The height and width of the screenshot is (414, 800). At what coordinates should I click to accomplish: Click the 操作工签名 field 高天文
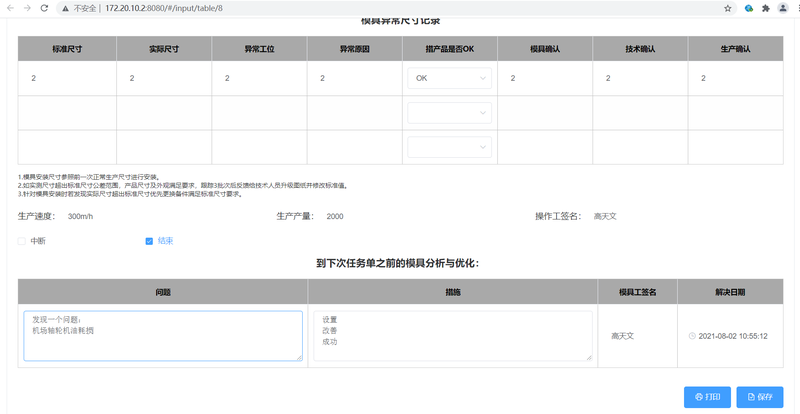pos(605,216)
